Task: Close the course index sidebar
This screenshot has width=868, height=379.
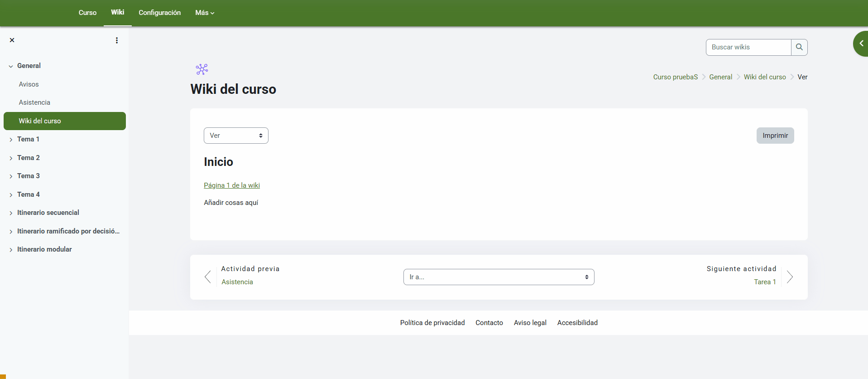Action: [12, 40]
